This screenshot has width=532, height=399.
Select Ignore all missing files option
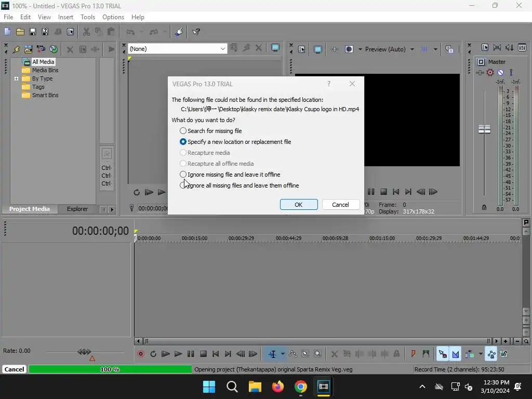tap(239, 185)
